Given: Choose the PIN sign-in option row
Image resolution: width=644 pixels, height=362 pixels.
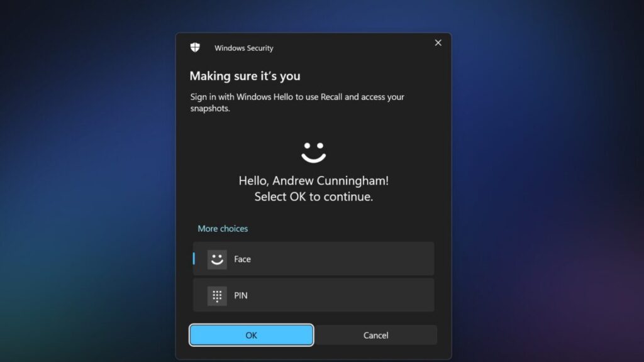Looking at the screenshot, I should [327, 295].
